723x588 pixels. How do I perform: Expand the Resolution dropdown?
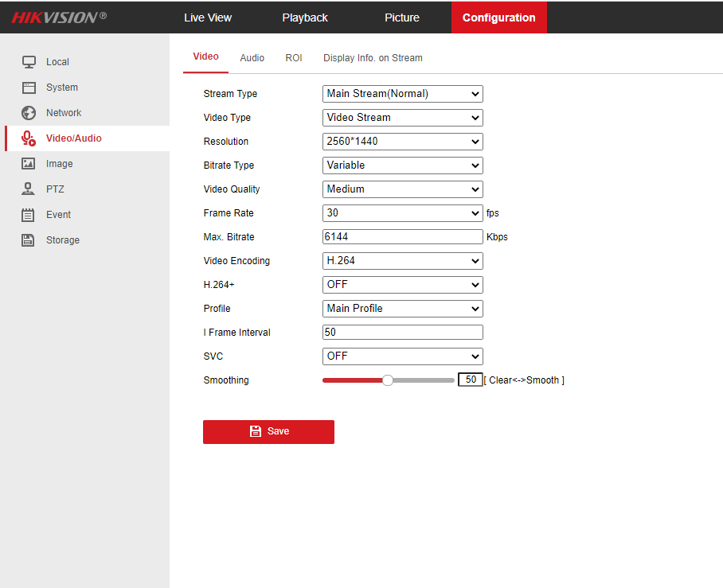click(402, 142)
